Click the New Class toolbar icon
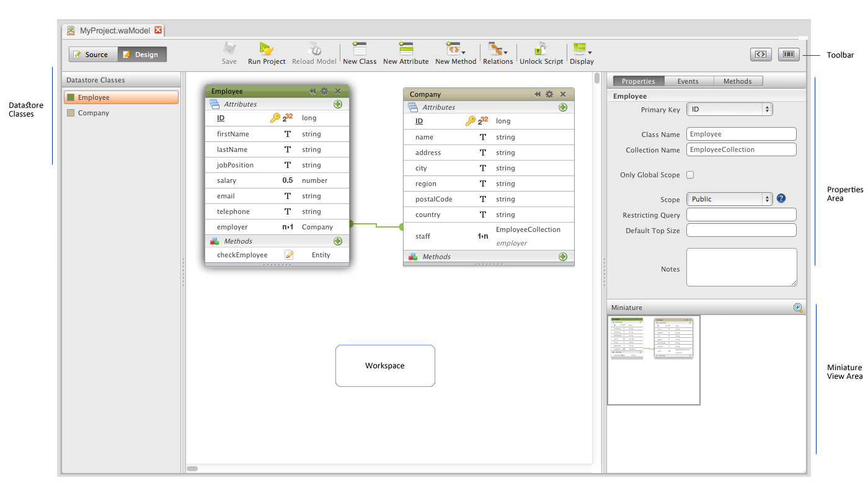 pos(360,49)
